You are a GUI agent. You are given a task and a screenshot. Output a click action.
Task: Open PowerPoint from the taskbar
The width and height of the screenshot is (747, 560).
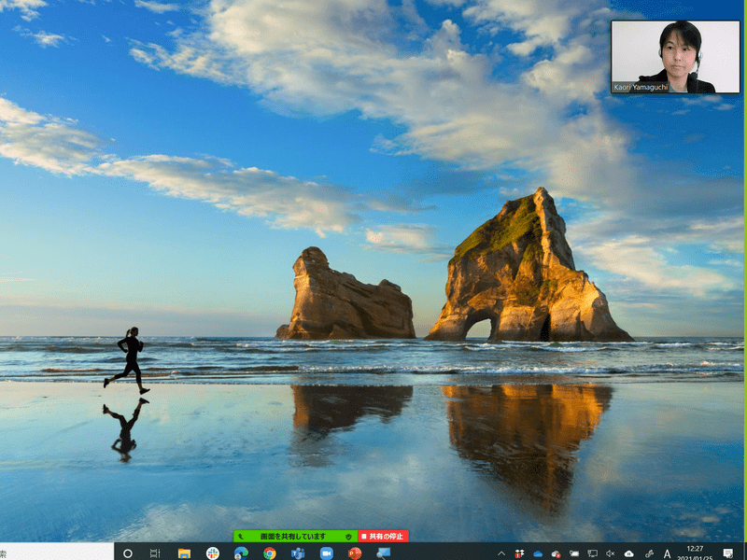click(x=355, y=553)
